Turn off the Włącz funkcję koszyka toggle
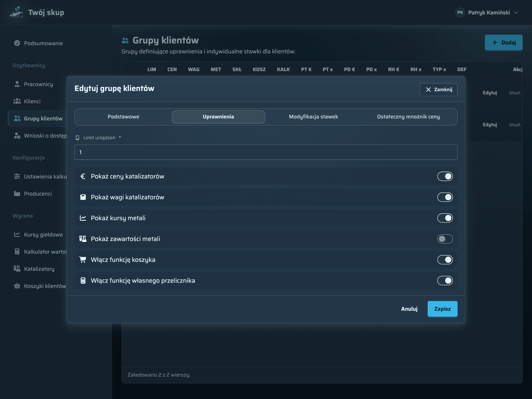 tap(445, 260)
